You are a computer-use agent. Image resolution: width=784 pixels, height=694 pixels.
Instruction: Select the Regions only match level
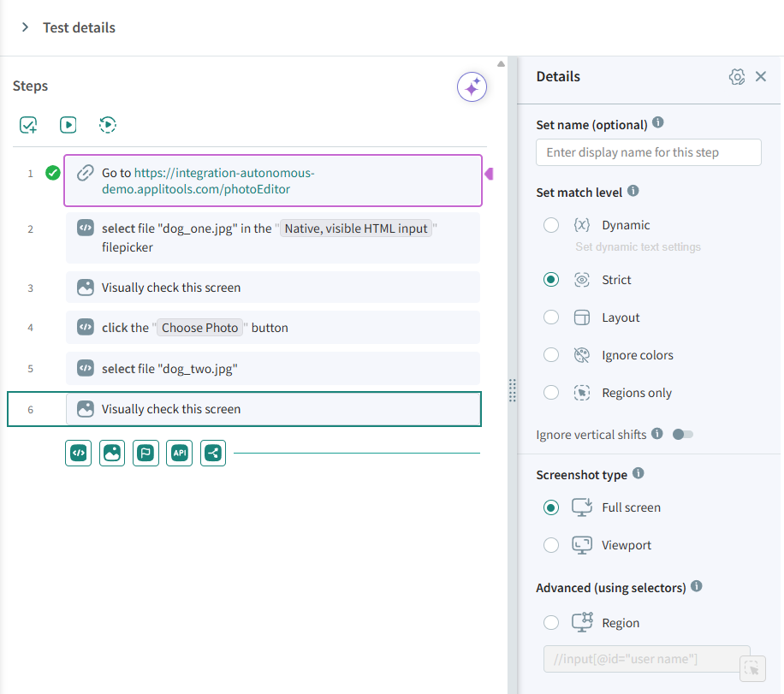(x=551, y=393)
